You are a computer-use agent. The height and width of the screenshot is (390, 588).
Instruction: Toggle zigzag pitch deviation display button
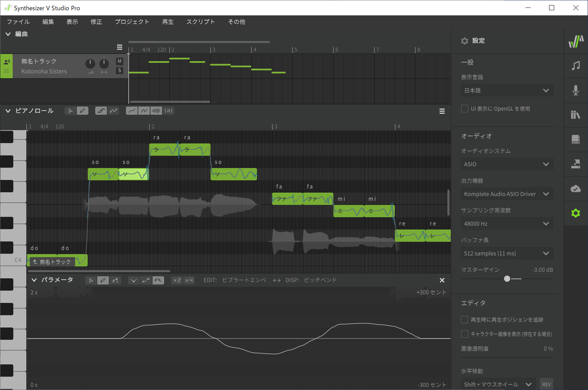point(144,111)
